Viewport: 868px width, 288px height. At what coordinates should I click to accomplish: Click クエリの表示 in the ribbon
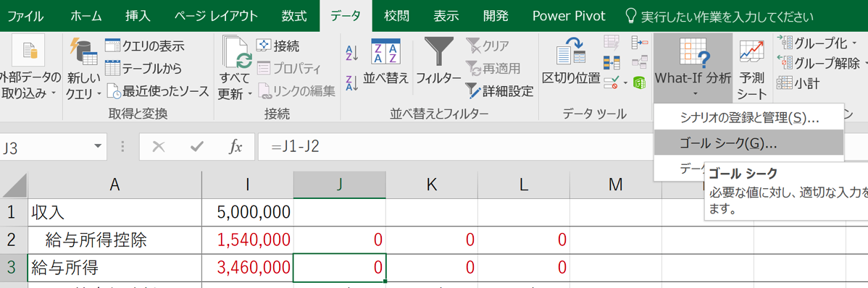[x=144, y=46]
